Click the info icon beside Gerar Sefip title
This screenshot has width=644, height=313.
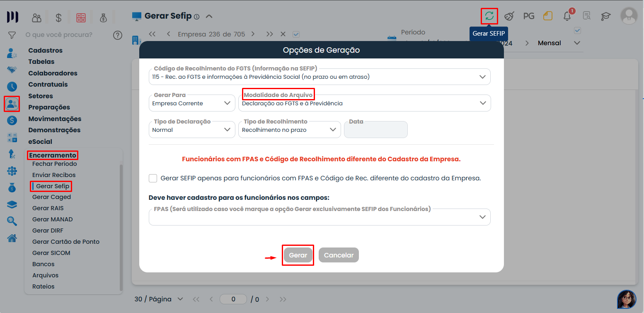[x=197, y=17]
